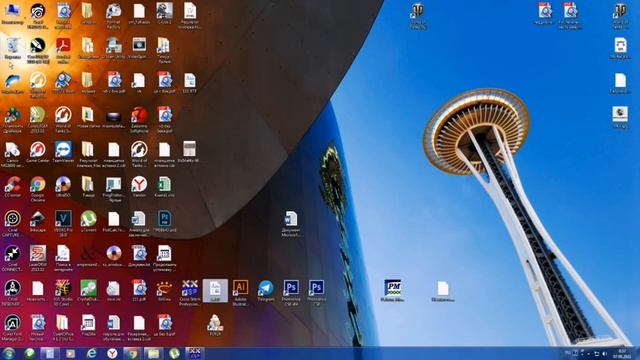Click the system tray clock
Viewport: 640px width, 360px height.
tap(622, 353)
